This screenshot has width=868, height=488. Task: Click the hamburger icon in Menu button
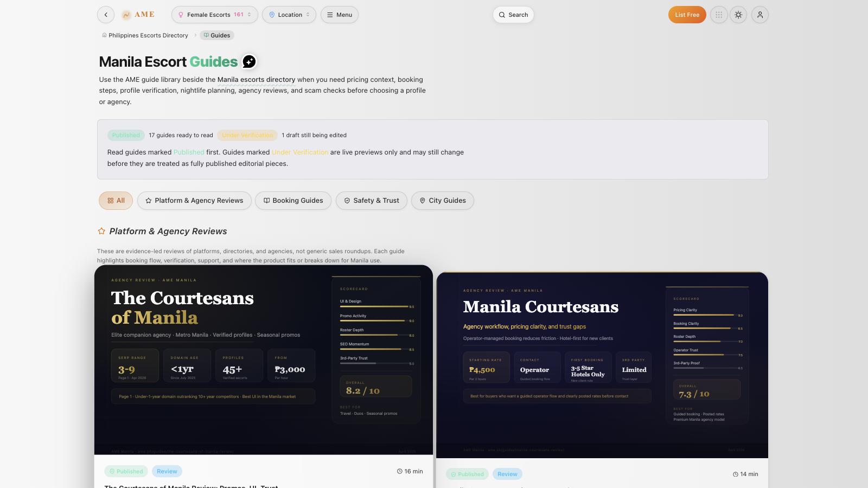(x=330, y=15)
